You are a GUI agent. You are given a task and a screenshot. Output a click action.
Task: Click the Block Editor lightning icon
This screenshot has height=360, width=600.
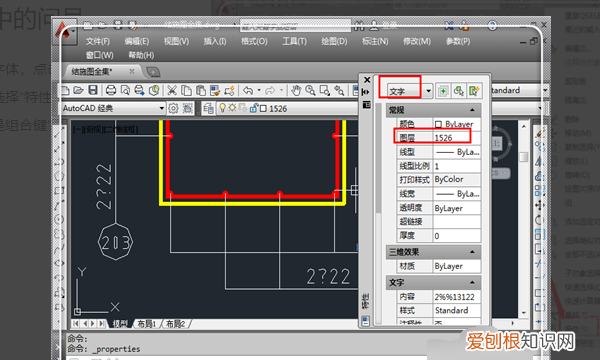point(229,91)
